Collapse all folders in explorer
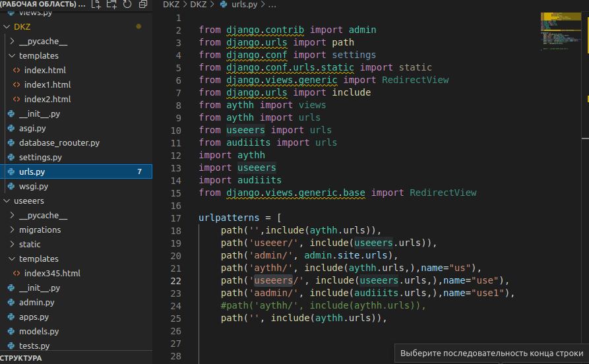589x364 pixels. 142,5
